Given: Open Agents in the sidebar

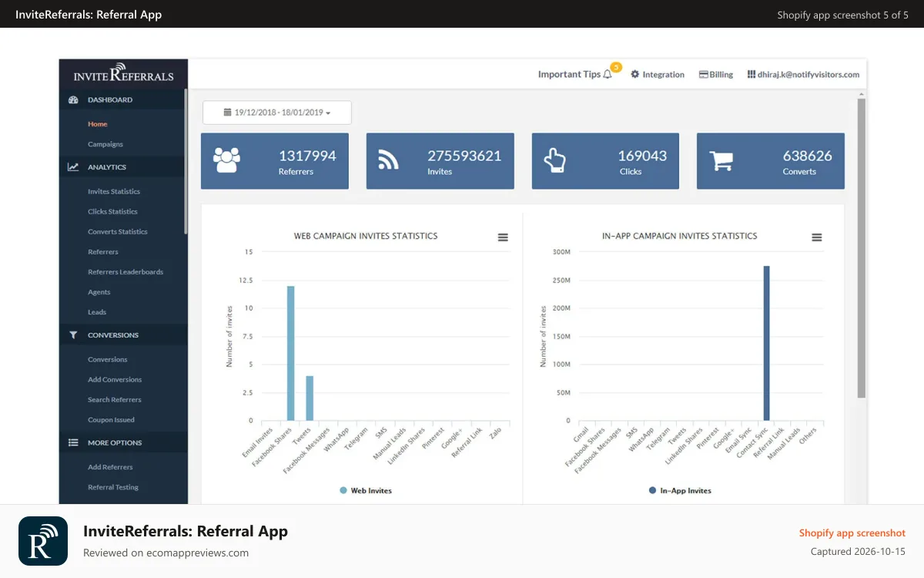Looking at the screenshot, I should (x=99, y=292).
